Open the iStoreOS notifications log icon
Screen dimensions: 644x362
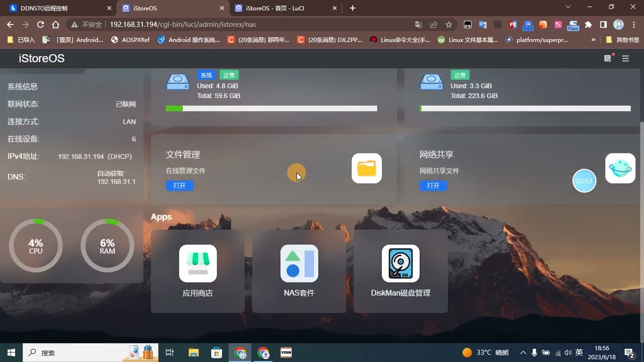click(x=608, y=58)
